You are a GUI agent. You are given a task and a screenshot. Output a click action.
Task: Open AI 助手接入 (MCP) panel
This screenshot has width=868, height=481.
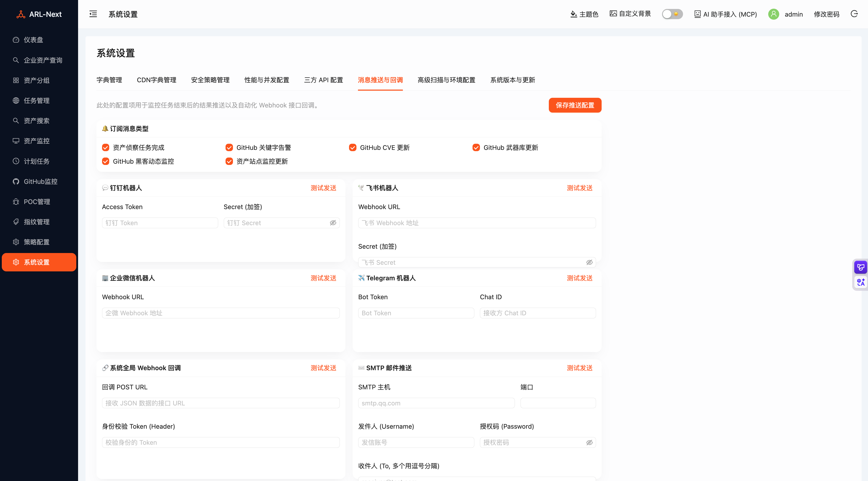tap(725, 14)
